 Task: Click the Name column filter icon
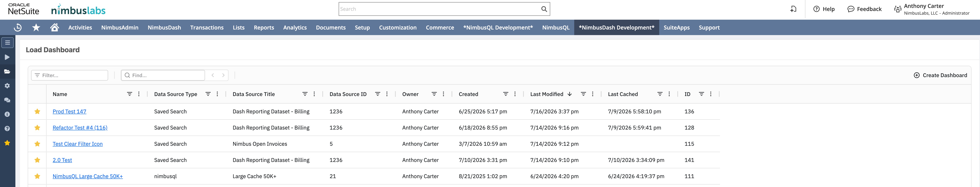pyautogui.click(x=129, y=94)
